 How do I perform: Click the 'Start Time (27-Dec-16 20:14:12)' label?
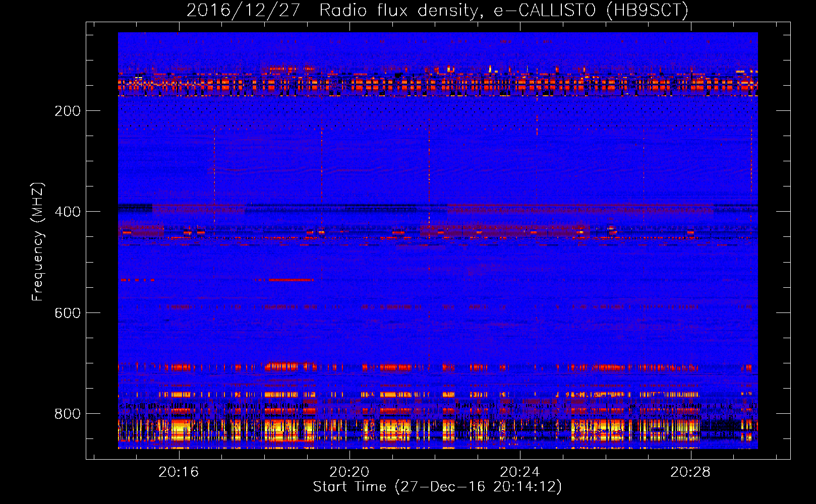point(437,487)
